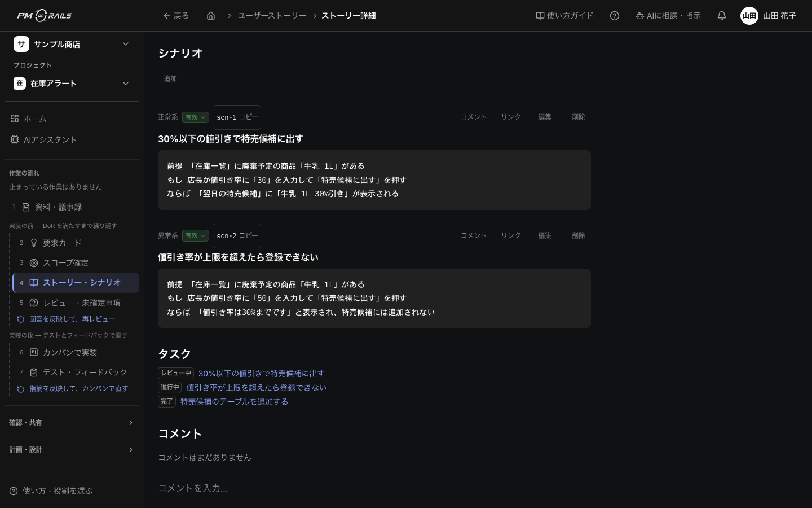Image resolution: width=812 pixels, height=508 pixels.
Task: Click the レビュー・未確定事項 question icon
Action: tap(34, 303)
